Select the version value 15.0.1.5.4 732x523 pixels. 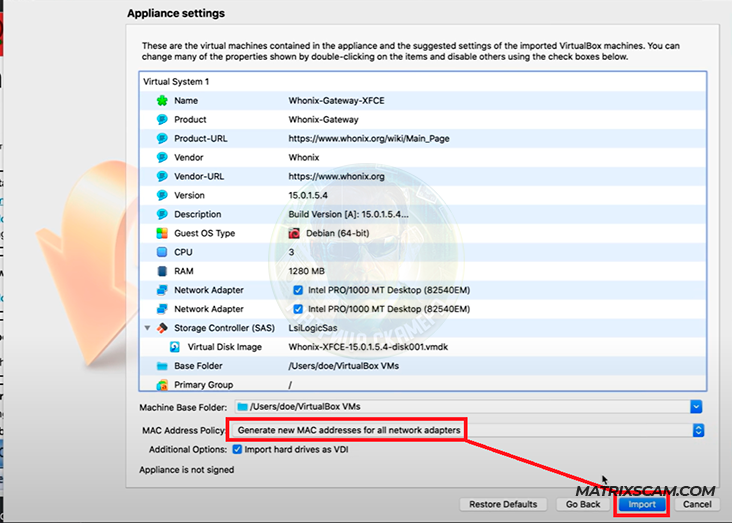pos(308,195)
